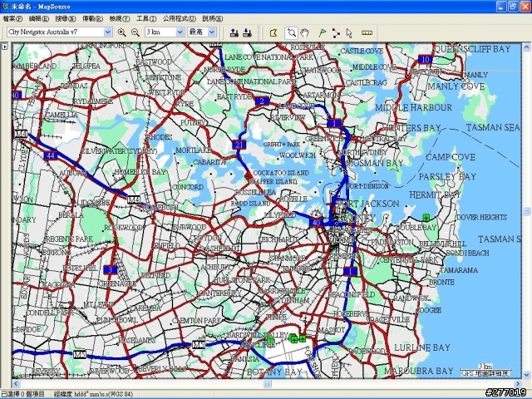Select the Map tool in toolbar
The height and width of the screenshot is (399, 532).
[273, 32]
